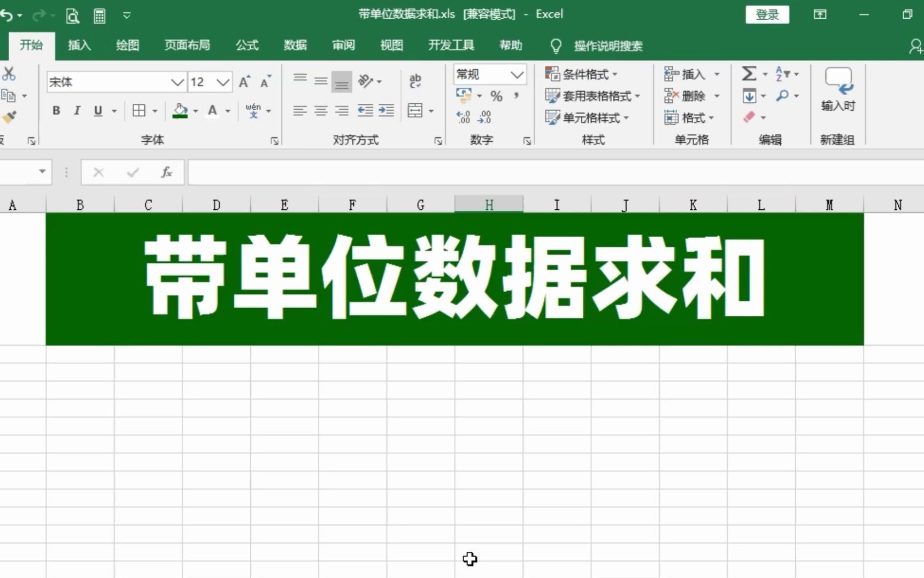Viewport: 924px width, 578px height.
Task: Open the 字体 group dialog launcher
Action: tap(274, 141)
